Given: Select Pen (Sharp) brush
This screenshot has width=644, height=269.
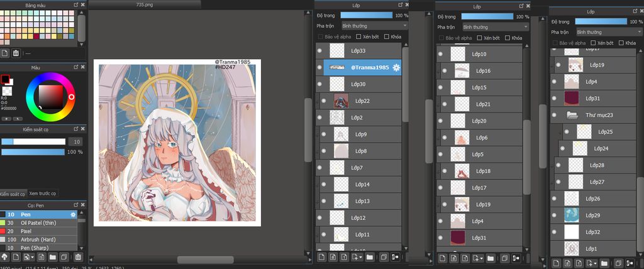Looking at the screenshot, I should coord(38,247).
